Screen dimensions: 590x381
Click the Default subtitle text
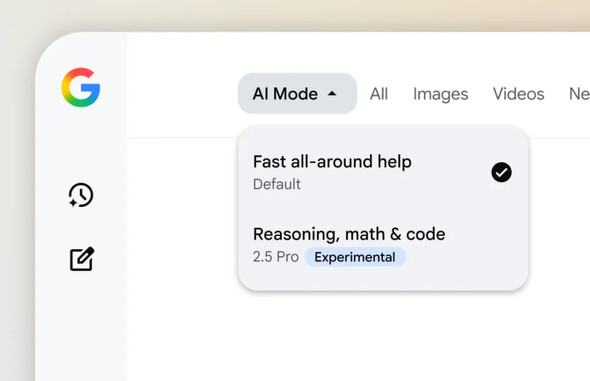[x=277, y=184]
